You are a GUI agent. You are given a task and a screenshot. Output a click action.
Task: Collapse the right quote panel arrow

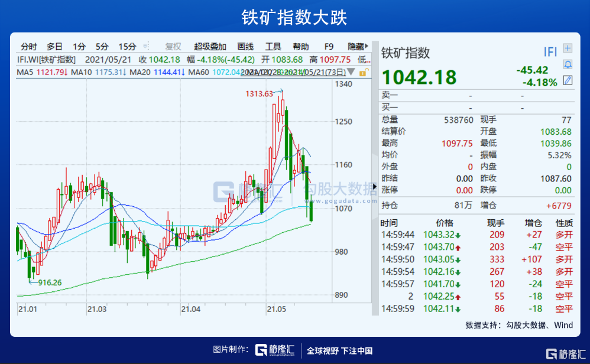pyautogui.click(x=375, y=186)
